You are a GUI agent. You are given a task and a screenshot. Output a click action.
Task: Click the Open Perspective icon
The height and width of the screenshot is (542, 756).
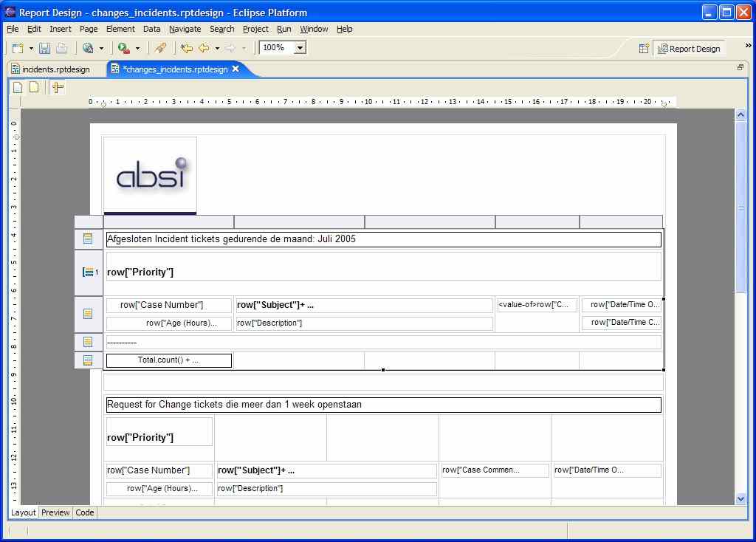click(644, 48)
